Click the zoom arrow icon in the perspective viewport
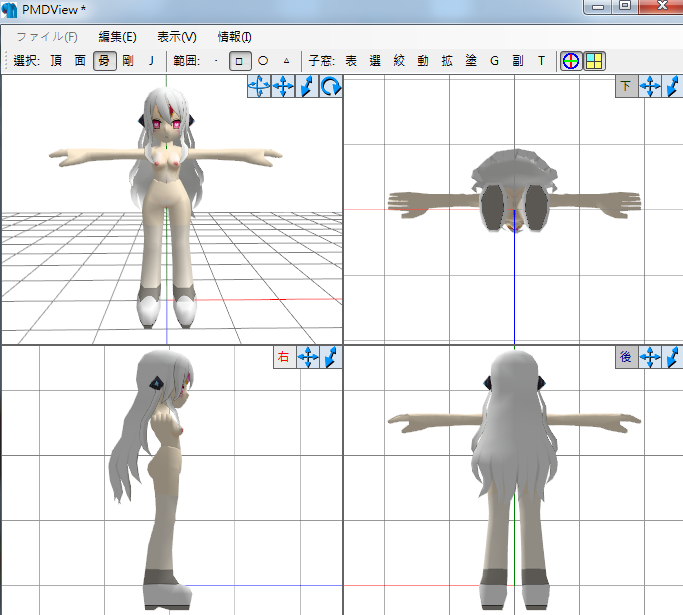The width and height of the screenshot is (683, 615). pos(308,88)
